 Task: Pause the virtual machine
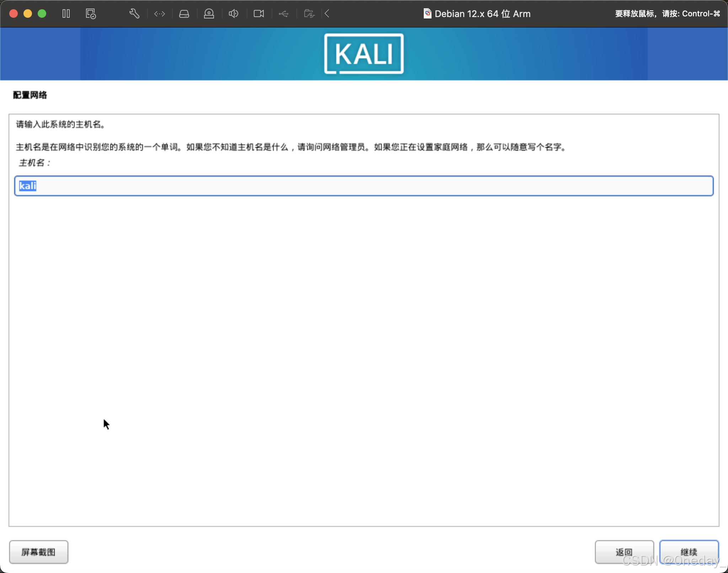[66, 14]
